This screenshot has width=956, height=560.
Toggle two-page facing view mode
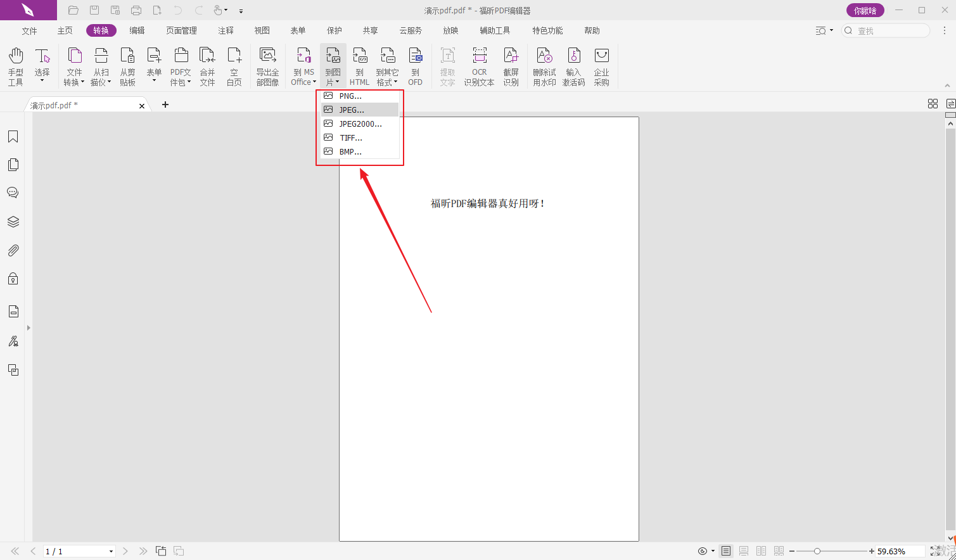click(x=762, y=551)
